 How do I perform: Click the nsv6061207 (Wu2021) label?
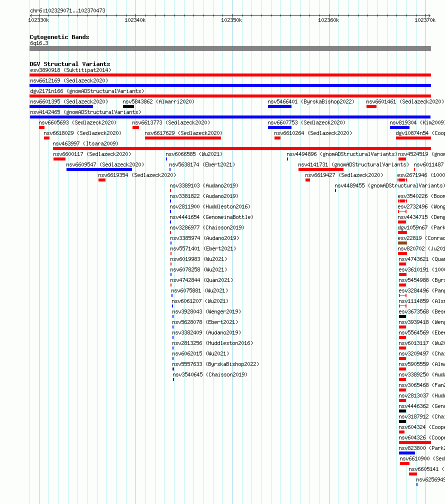[200, 301]
